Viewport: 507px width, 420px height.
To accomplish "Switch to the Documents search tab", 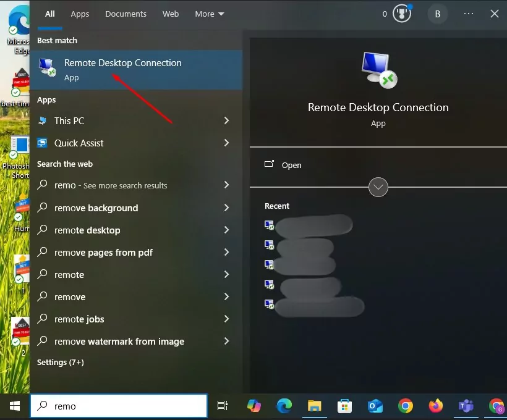I will [126, 14].
